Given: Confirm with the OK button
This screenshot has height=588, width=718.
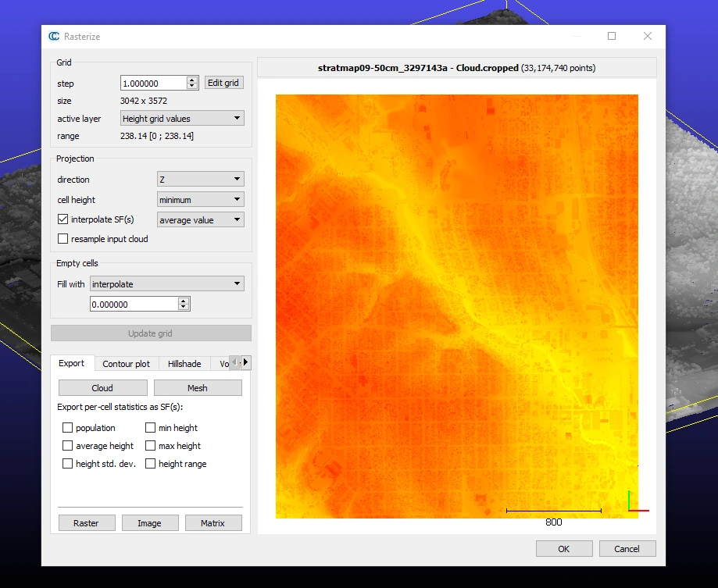Looking at the screenshot, I should [x=564, y=549].
